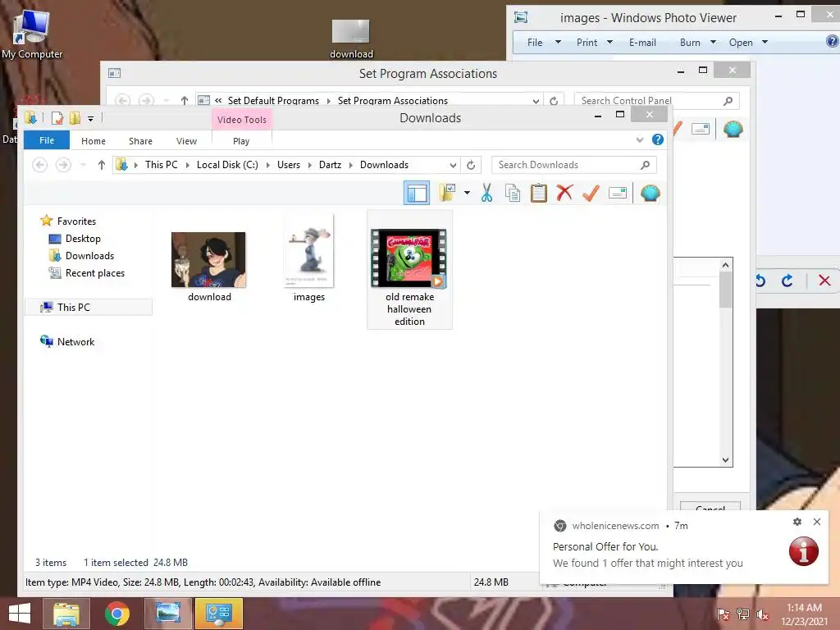Click the blue shell icon in Downloads toolbar
This screenshot has width=840, height=630.
[x=650, y=193]
